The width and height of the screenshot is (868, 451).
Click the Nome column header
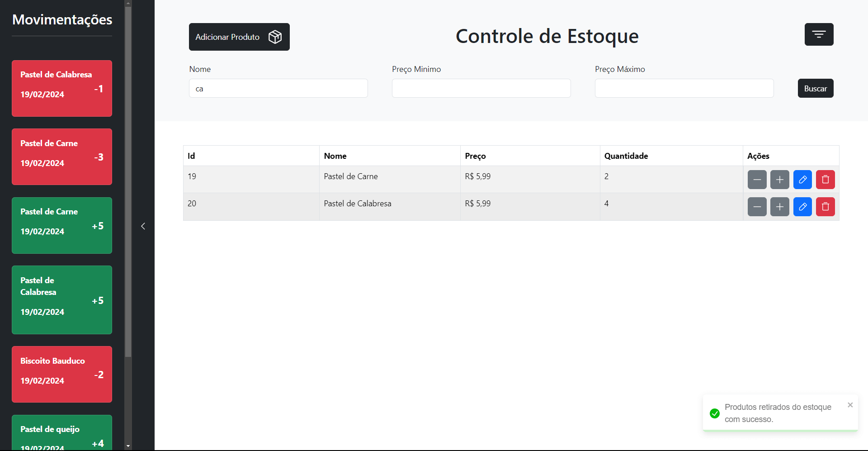pyautogui.click(x=390, y=156)
